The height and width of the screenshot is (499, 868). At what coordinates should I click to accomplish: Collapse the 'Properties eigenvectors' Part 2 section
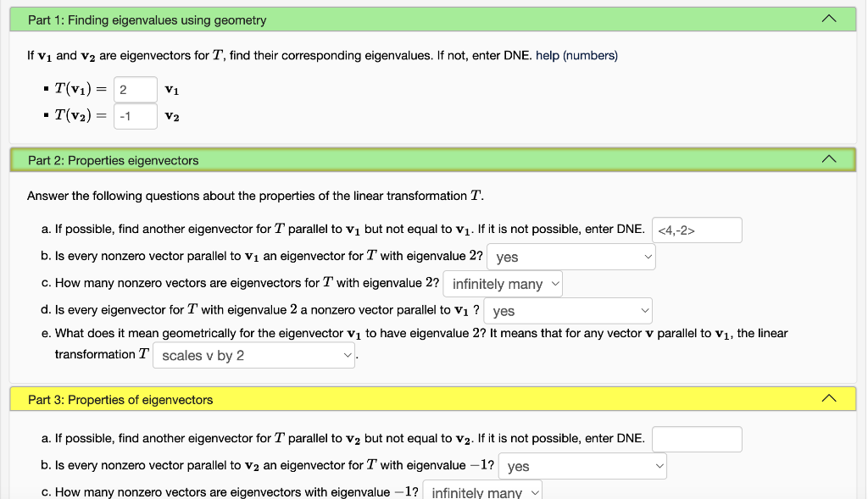click(424, 159)
